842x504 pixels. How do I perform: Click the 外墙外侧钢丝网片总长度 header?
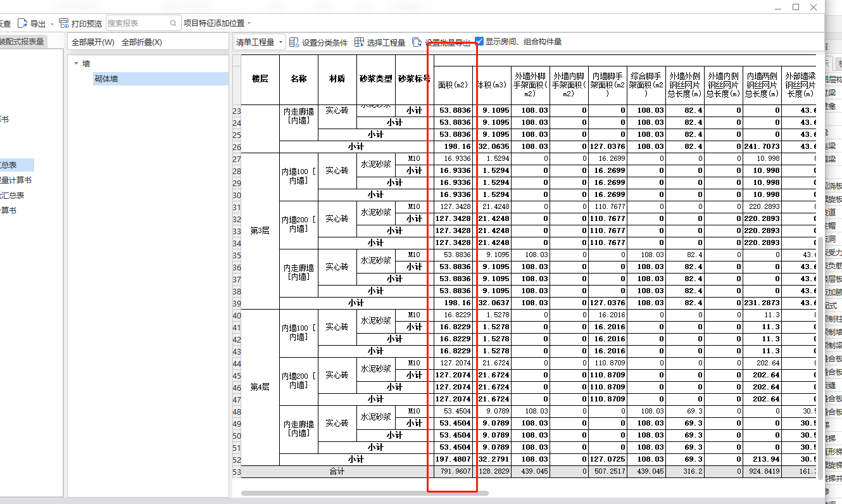tap(685, 84)
